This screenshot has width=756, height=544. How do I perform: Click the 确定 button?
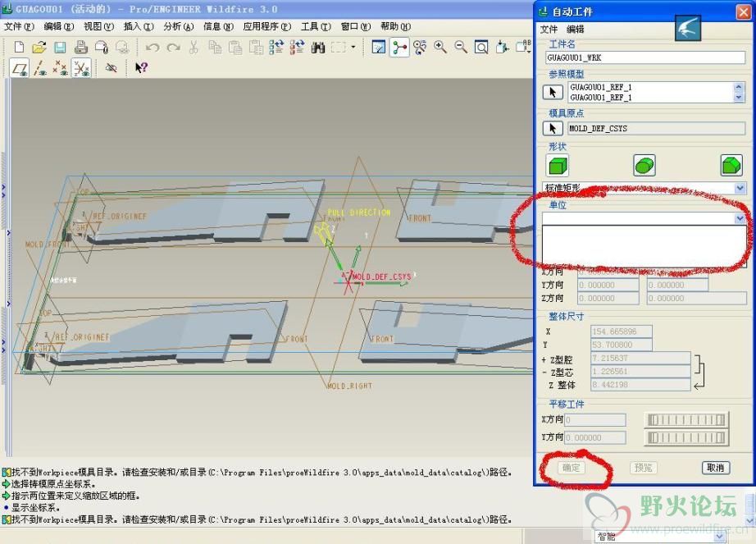click(572, 468)
